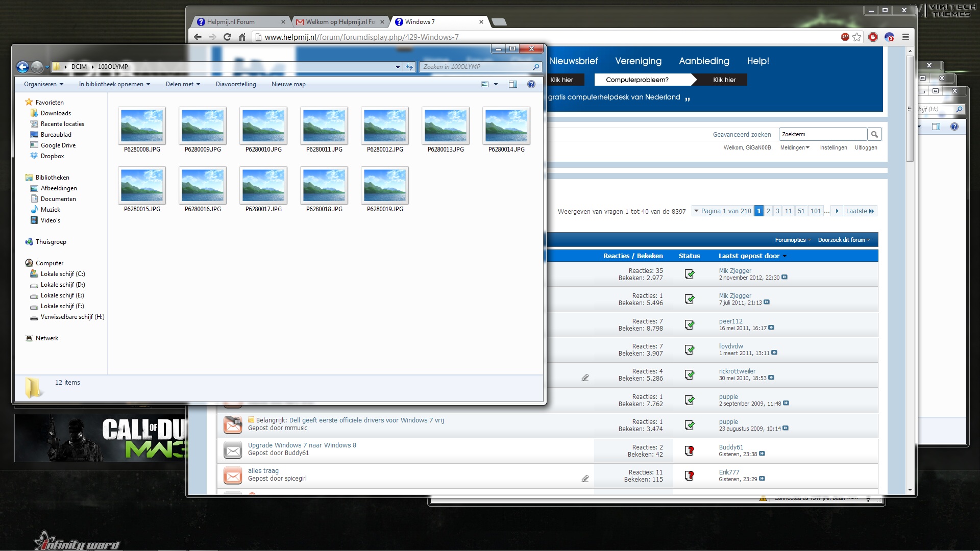Open Explorer help question mark
980x551 pixels.
tap(531, 84)
